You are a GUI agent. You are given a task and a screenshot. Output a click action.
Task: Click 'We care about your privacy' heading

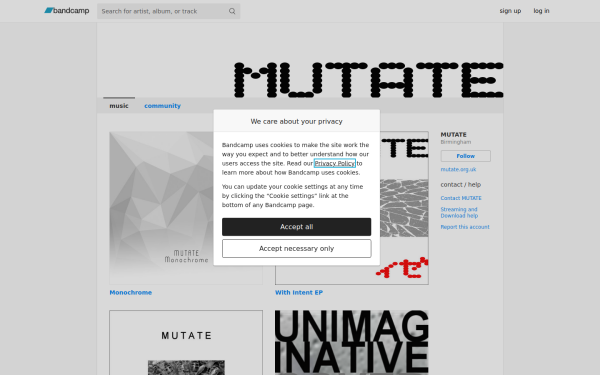pos(297,121)
